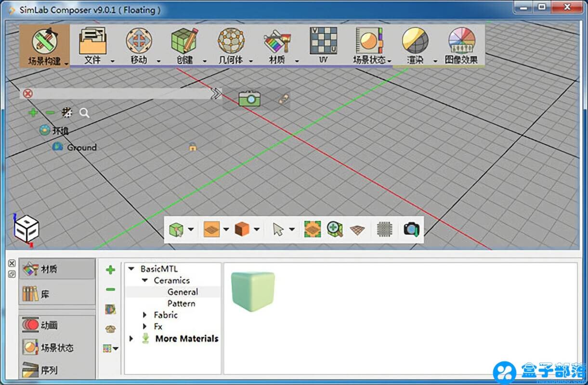Collapse the Ceramics tree node
Screen dimensions: 588x385
click(x=144, y=281)
